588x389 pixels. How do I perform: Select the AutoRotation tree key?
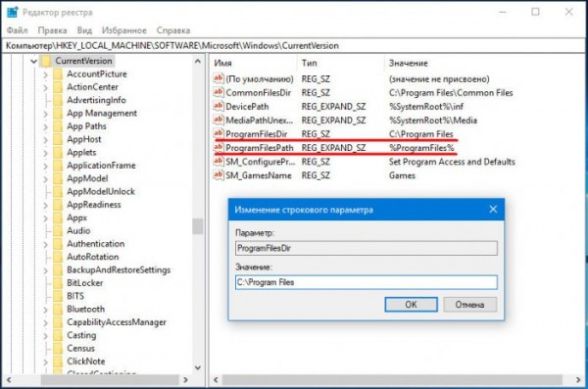pyautogui.click(x=93, y=257)
